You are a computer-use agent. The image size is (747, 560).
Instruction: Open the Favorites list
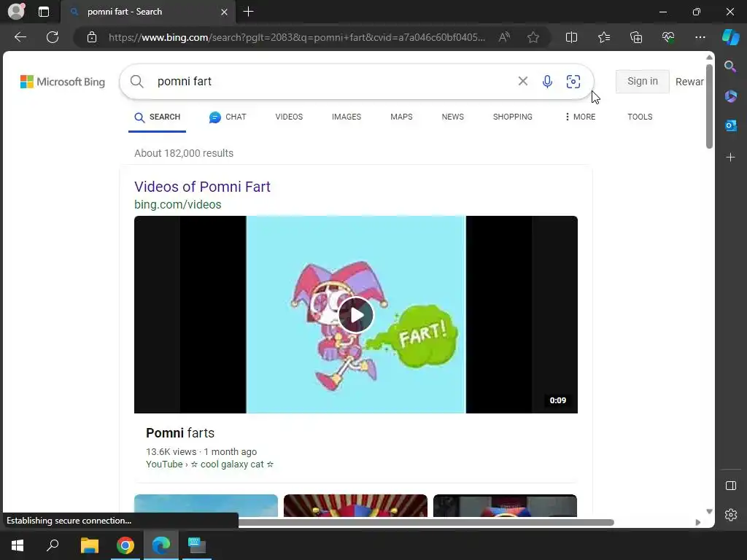(603, 37)
